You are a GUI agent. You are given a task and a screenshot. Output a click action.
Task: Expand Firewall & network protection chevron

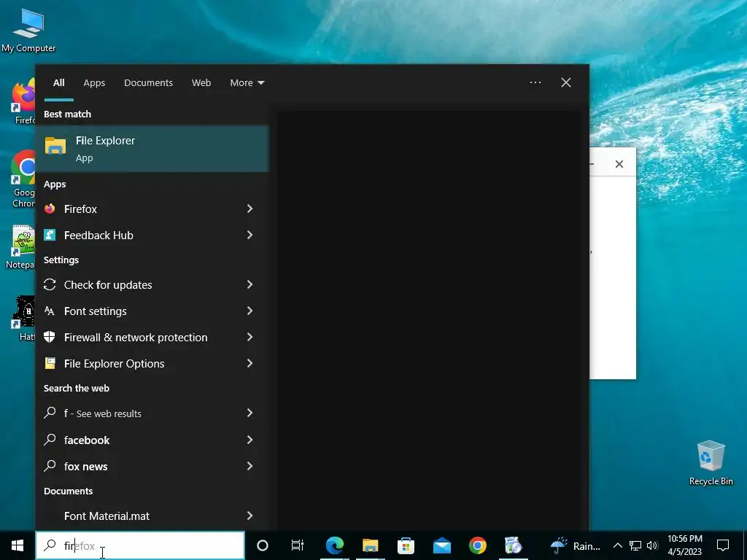coord(249,337)
